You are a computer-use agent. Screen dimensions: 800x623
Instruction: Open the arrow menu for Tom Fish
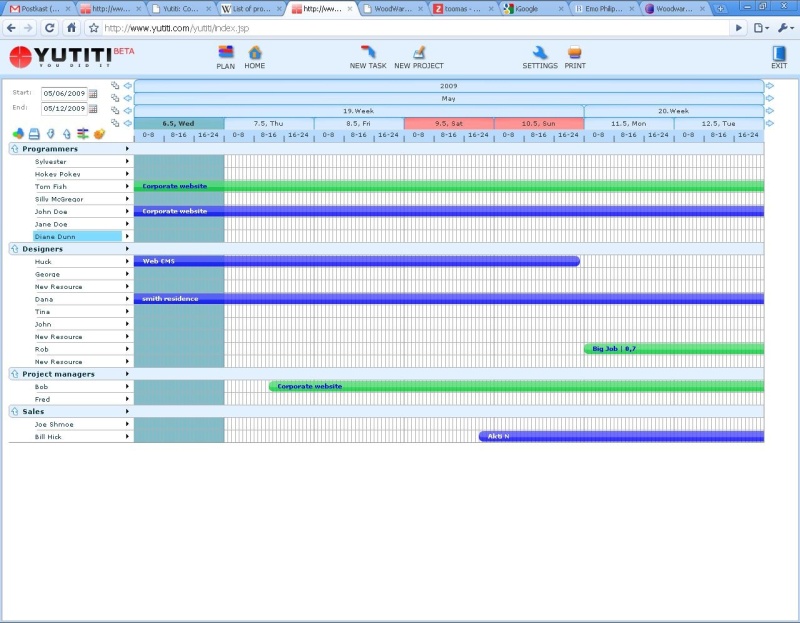tap(127, 187)
